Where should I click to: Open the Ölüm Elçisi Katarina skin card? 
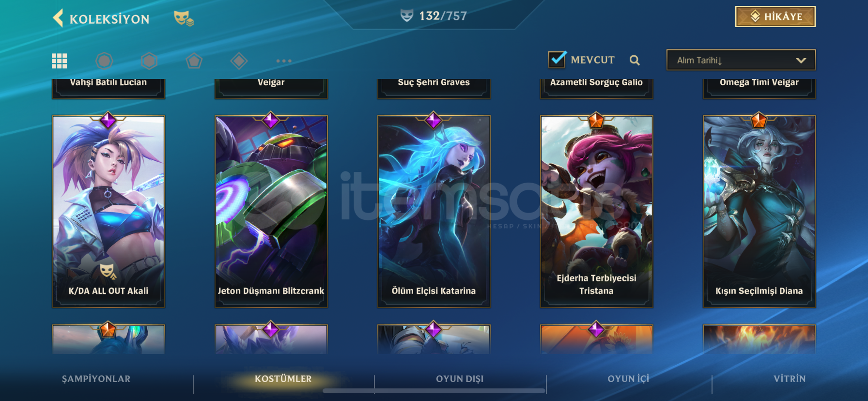pyautogui.click(x=434, y=211)
